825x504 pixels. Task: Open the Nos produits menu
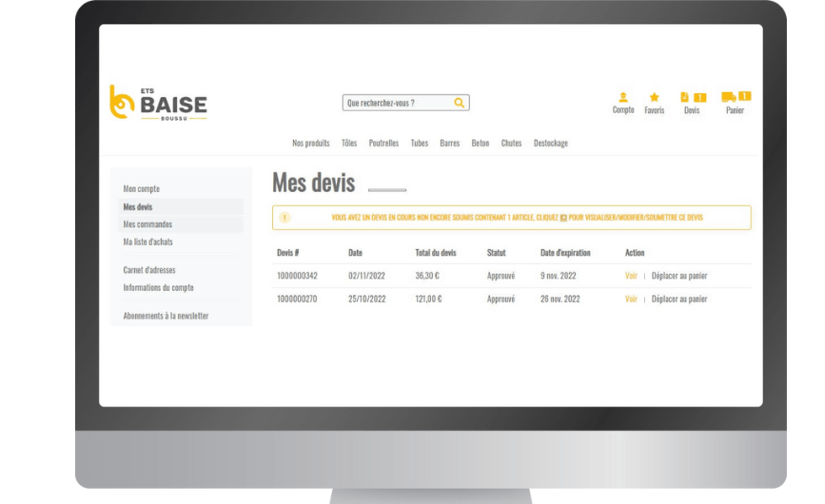click(311, 143)
